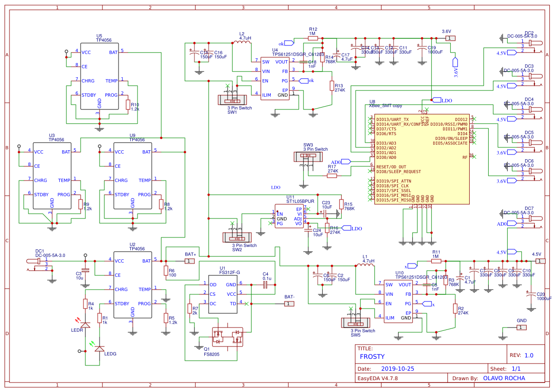Click the C23 10uF capacitor label
The image size is (557, 392).
(x=327, y=205)
